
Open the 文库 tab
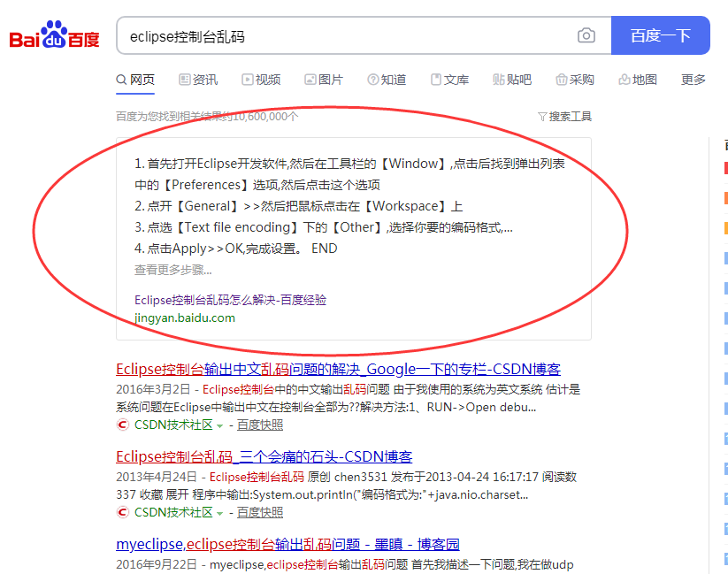pos(449,80)
